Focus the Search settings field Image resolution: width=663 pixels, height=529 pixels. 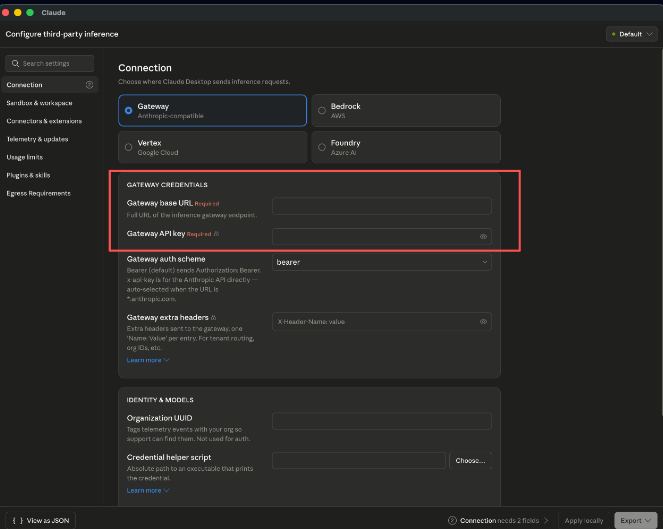pos(50,63)
